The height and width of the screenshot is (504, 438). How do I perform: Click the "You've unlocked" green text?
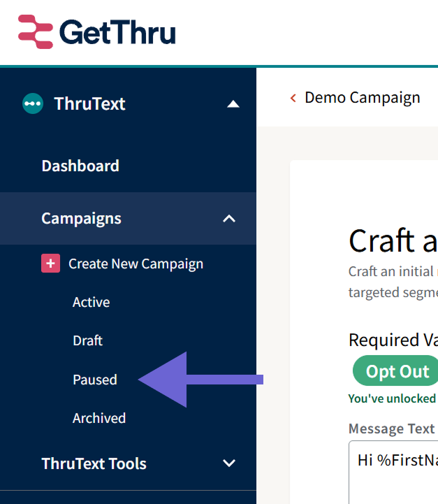[x=392, y=398]
